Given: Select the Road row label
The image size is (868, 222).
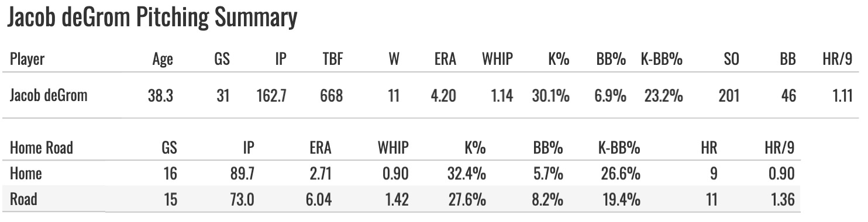Looking at the screenshot, I should (x=23, y=200).
